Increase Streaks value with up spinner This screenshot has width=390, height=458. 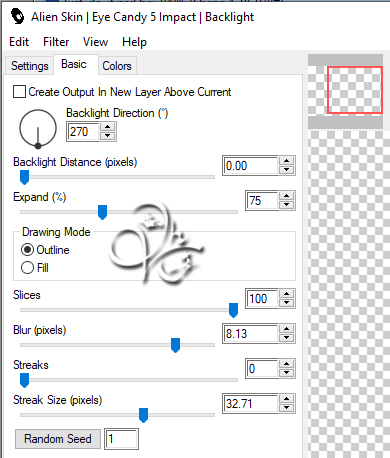(286, 364)
